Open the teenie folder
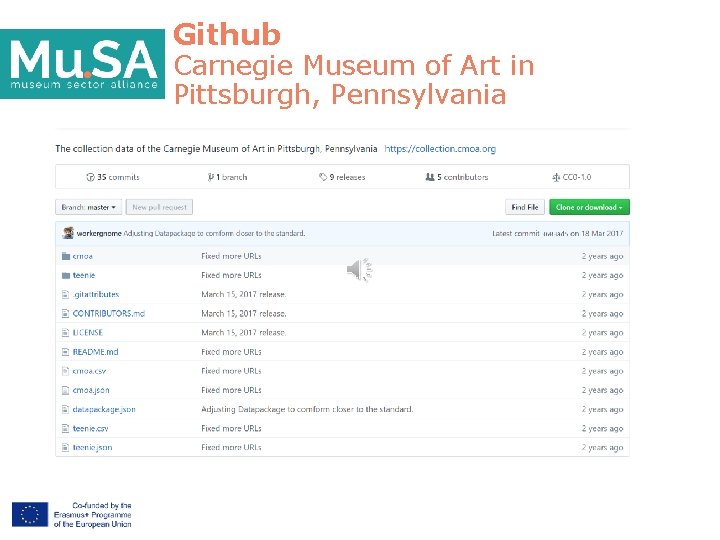The height and width of the screenshot is (540, 720). (84, 275)
